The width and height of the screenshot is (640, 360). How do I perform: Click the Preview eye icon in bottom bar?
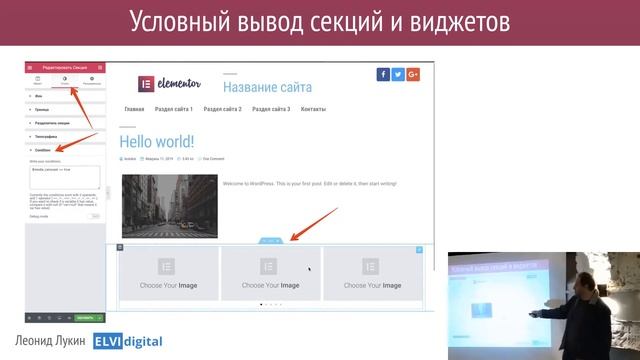[x=69, y=318]
